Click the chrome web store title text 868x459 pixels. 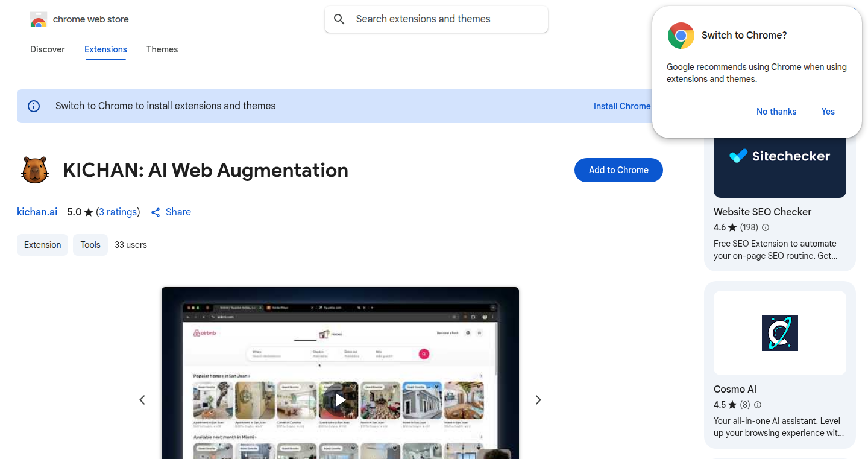[91, 19]
